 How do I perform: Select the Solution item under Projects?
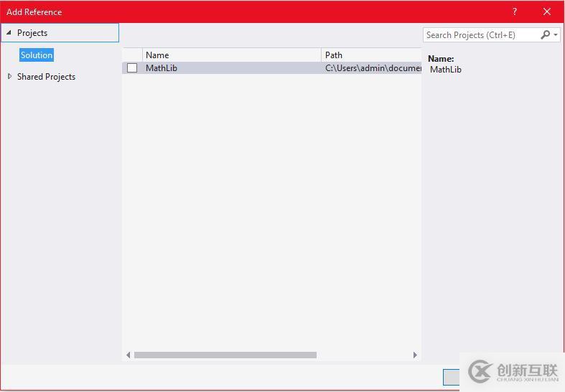37,55
